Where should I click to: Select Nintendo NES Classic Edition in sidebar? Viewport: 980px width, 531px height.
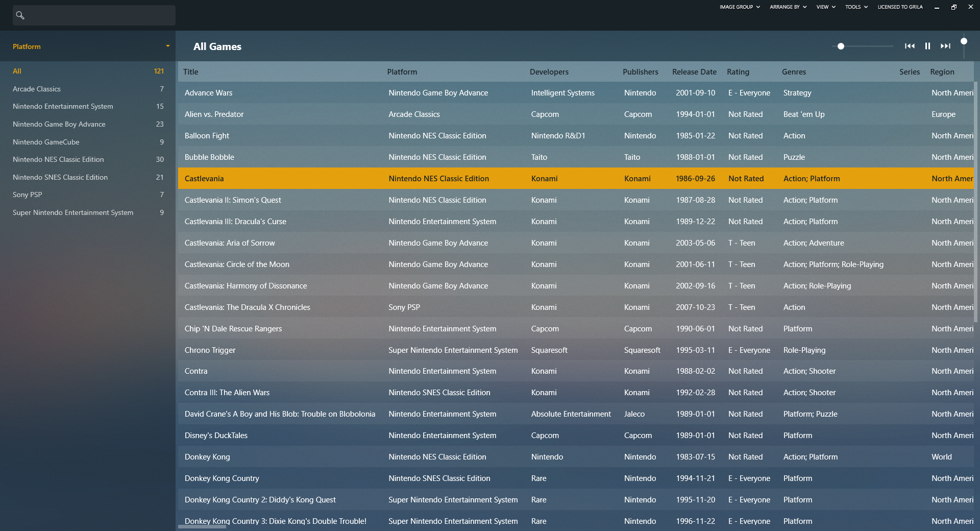pos(88,159)
